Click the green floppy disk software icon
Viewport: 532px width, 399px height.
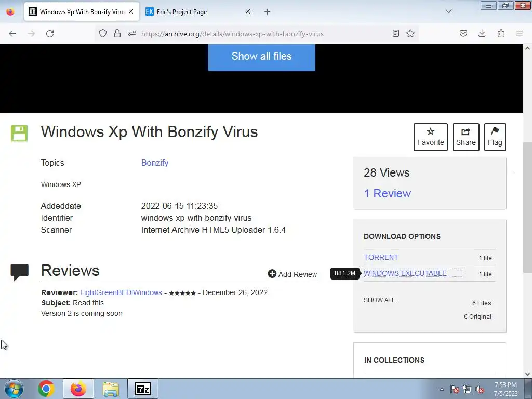[x=19, y=133]
